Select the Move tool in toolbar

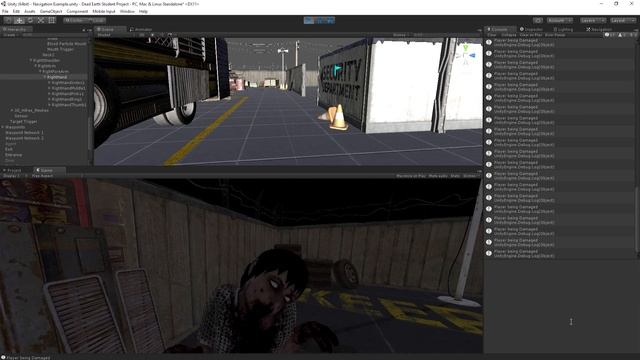[19, 20]
